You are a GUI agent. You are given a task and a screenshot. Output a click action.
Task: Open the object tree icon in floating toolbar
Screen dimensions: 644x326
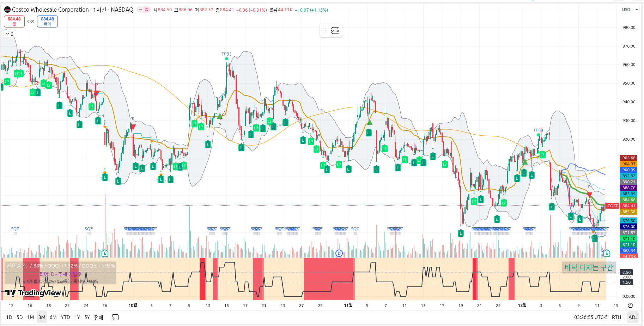pos(335,30)
